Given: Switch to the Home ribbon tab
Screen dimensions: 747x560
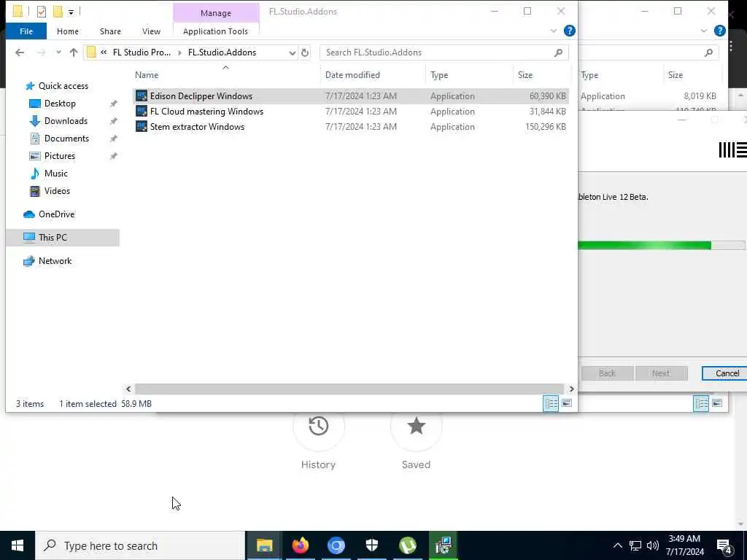Looking at the screenshot, I should (68, 31).
